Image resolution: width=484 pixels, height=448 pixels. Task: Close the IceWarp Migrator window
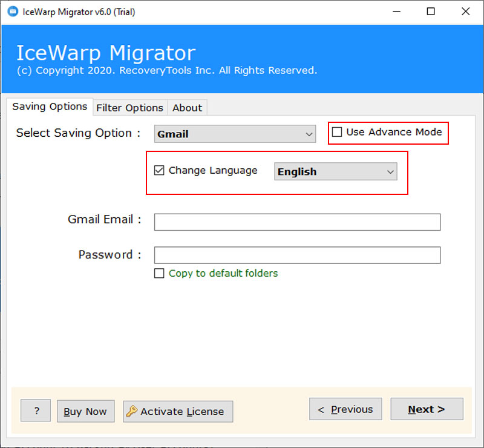tap(465, 12)
